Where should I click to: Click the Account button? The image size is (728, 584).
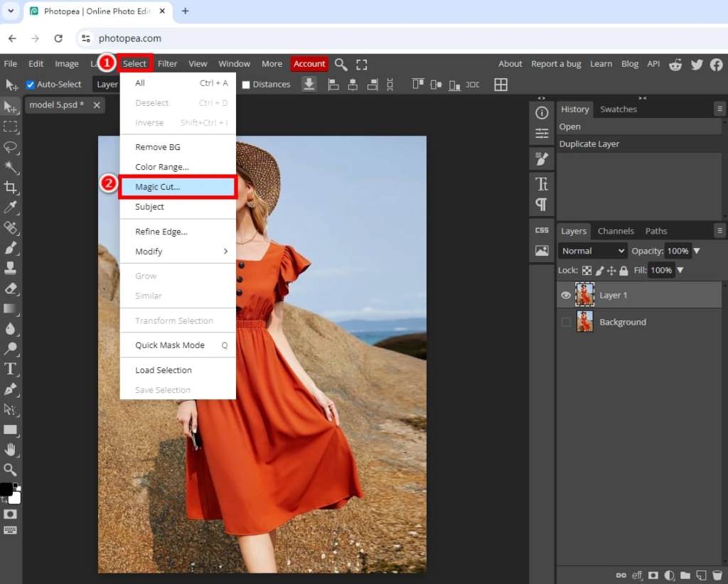pos(309,63)
